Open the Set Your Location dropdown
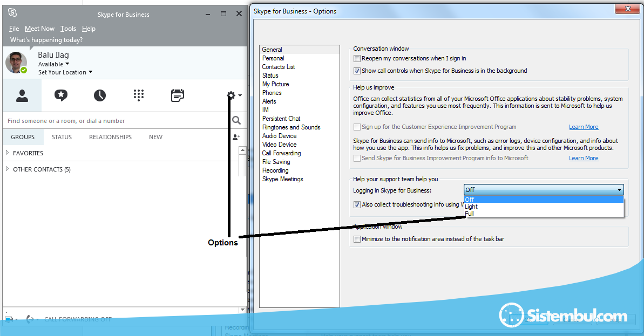 tap(65, 72)
